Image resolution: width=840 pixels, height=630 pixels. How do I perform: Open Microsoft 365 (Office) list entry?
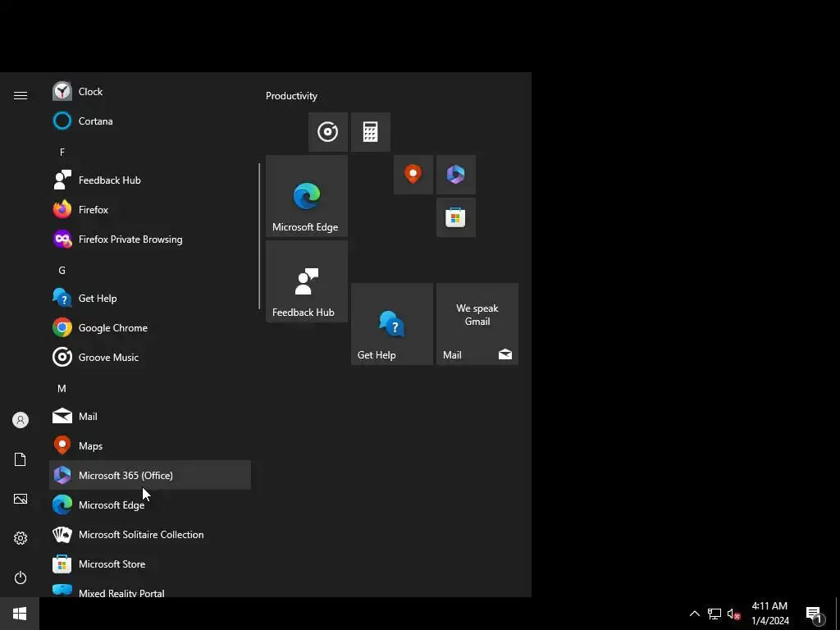click(150, 475)
